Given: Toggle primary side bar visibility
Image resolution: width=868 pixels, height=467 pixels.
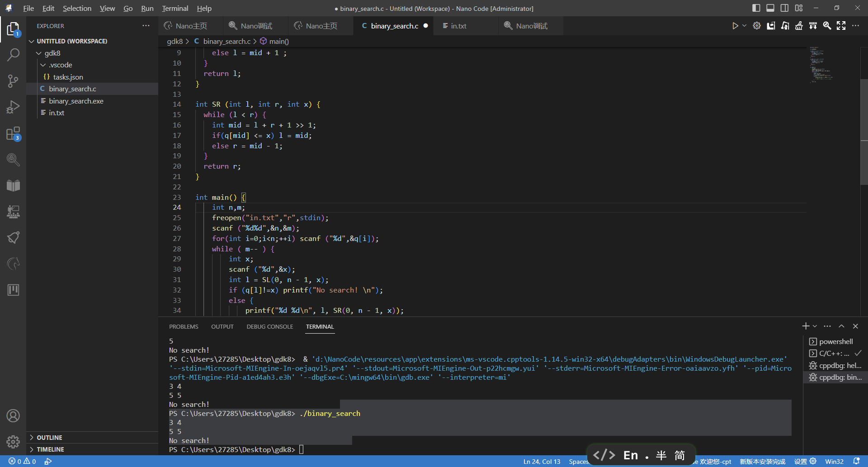Looking at the screenshot, I should click(x=756, y=8).
